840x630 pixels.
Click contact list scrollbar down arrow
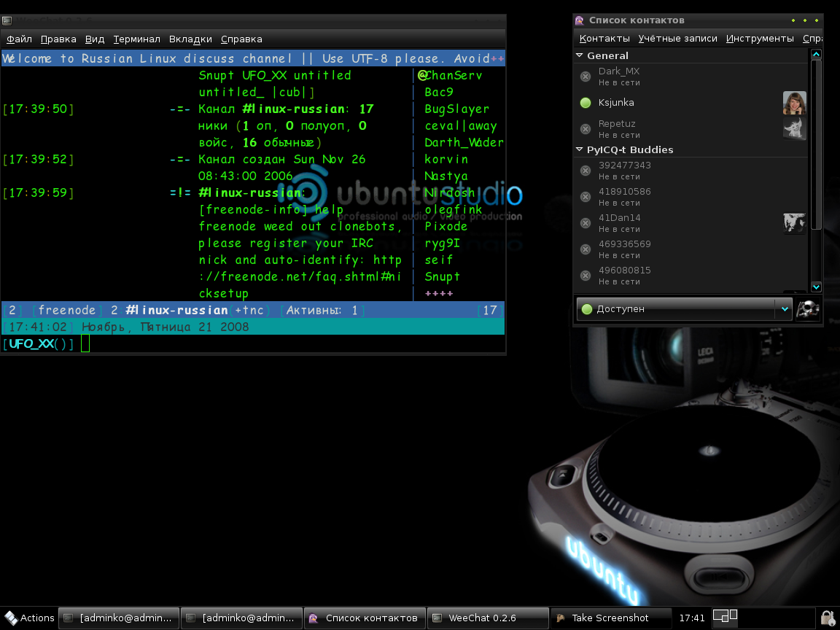[x=816, y=287]
